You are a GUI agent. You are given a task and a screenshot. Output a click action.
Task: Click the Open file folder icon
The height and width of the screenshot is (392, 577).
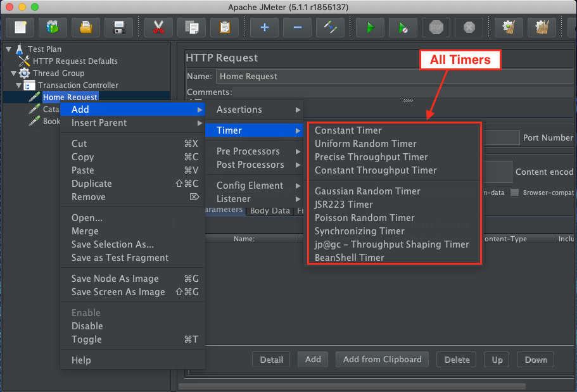click(x=86, y=28)
